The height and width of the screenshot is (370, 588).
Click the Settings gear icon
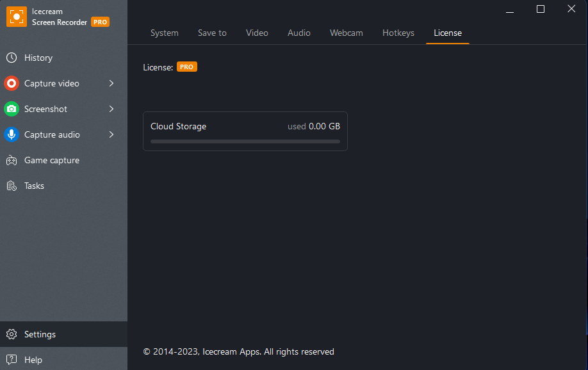tap(12, 334)
